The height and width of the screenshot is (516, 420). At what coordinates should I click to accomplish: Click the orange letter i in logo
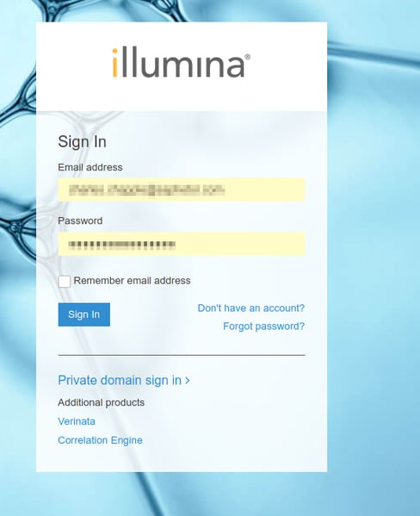coord(114,63)
